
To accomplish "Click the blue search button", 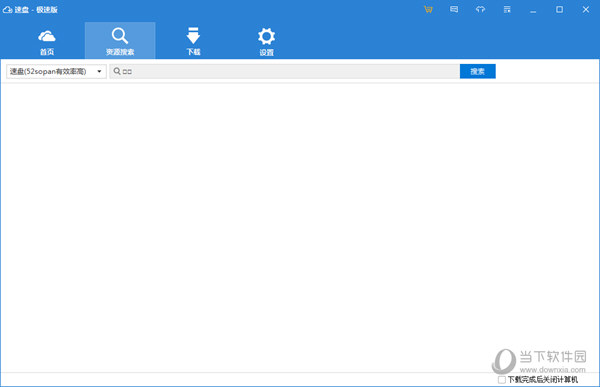I will (478, 71).
